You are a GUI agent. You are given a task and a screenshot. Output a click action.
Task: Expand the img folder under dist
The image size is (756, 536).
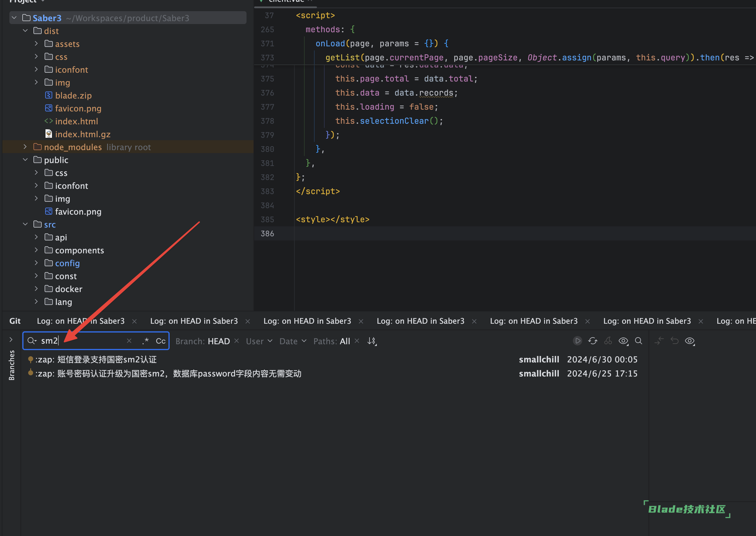point(36,82)
